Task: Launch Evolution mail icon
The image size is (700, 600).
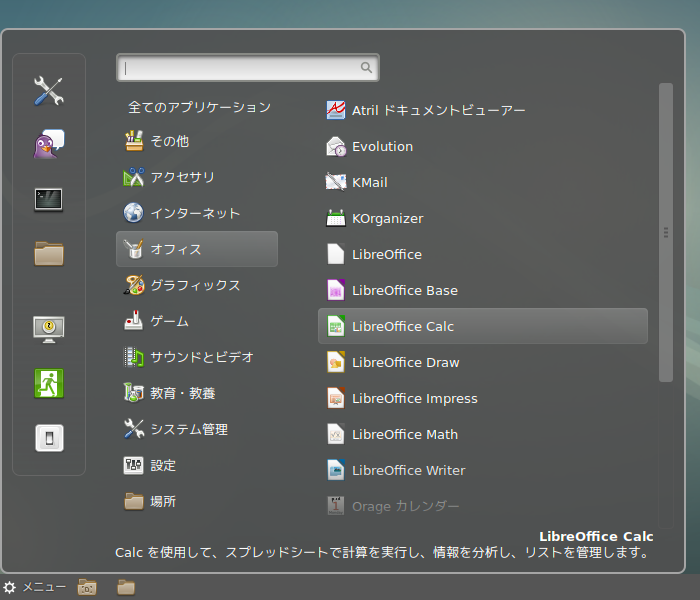Action: 336,146
